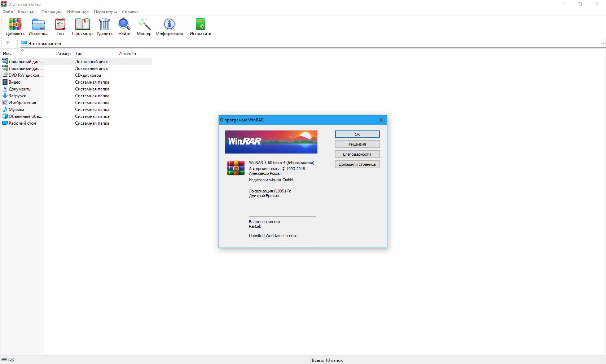The image size is (606, 364).
Task: Click the DVD RW drive icon
Action: pos(5,75)
